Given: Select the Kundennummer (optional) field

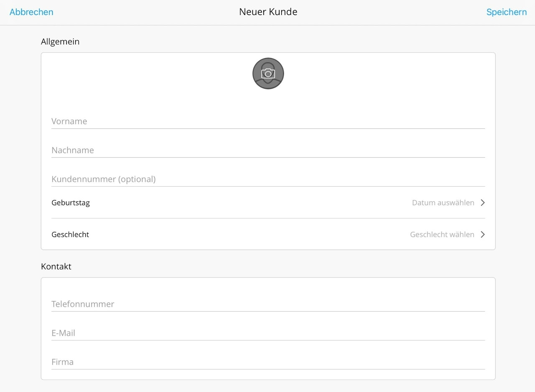Looking at the screenshot, I should tap(268, 179).
